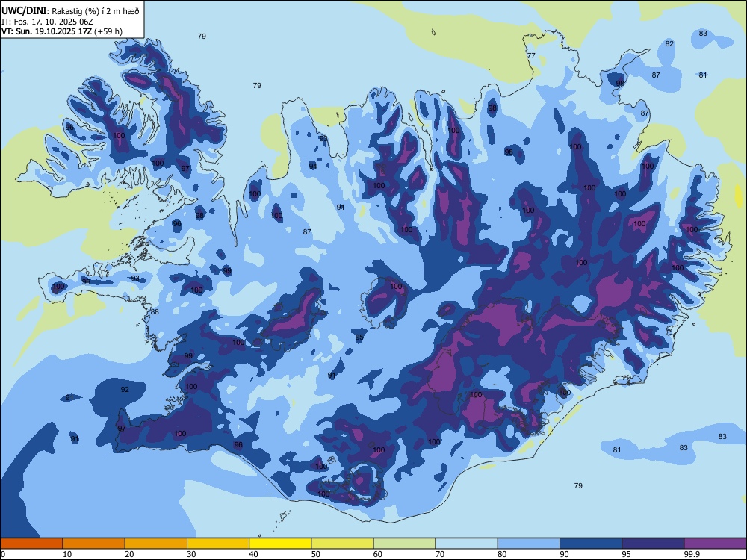Viewport: 747px width, 560px height.
Task: Click the legend tick label '90'
Action: pos(564,554)
